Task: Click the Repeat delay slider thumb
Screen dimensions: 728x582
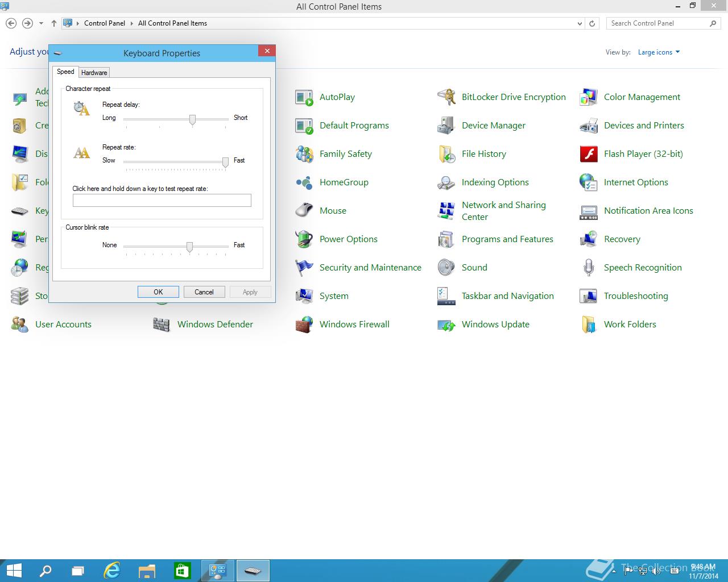Action: click(x=192, y=119)
